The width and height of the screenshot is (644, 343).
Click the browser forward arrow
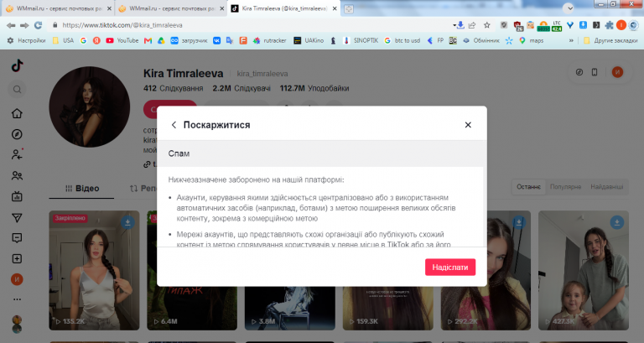pyautogui.click(x=24, y=25)
